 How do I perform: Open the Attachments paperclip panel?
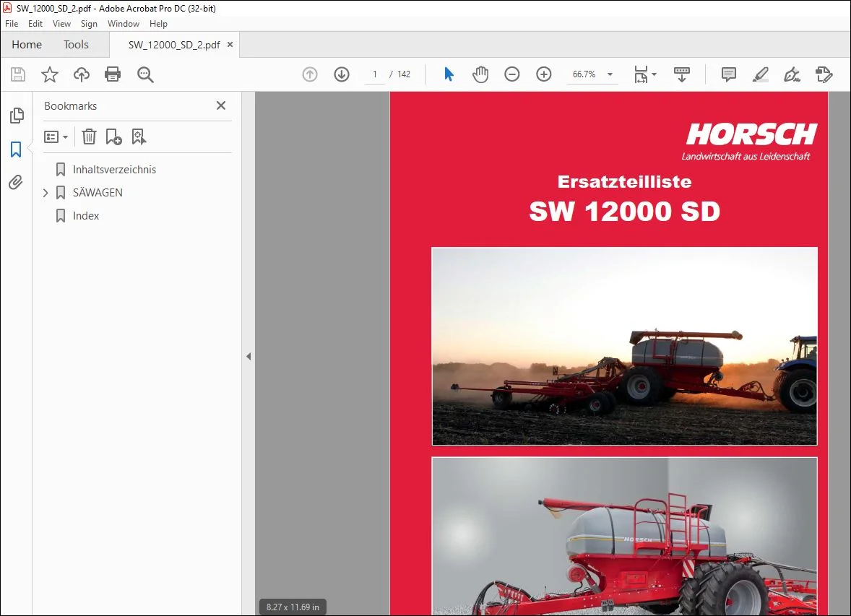(x=17, y=183)
